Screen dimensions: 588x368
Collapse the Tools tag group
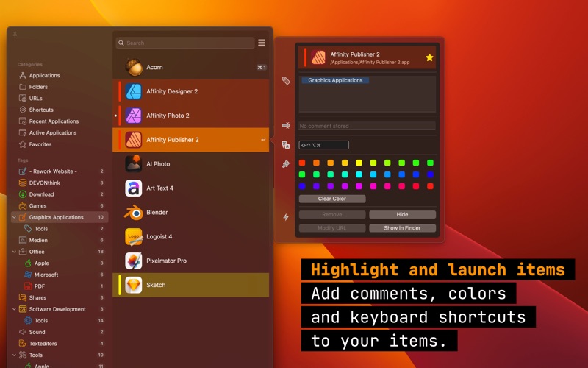(14, 355)
